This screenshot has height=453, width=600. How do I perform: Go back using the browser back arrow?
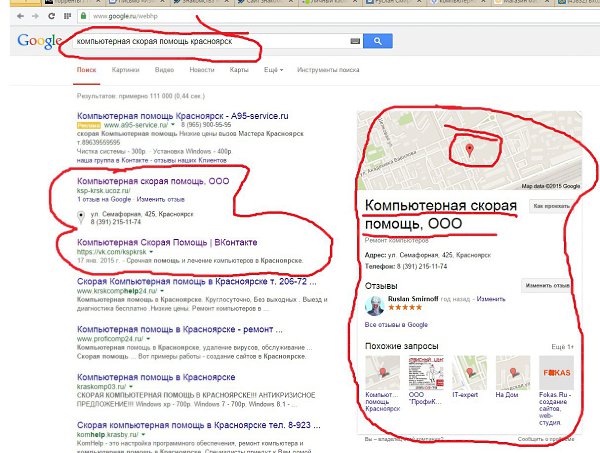coord(20,16)
